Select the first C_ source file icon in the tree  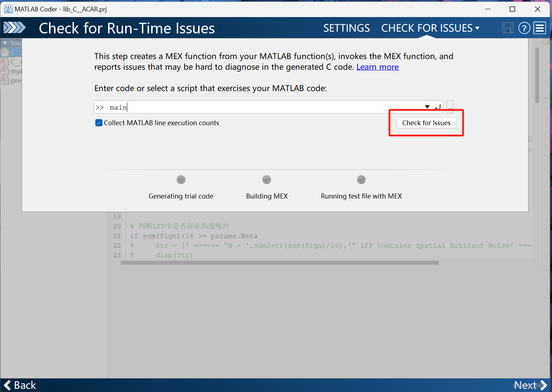[5, 53]
